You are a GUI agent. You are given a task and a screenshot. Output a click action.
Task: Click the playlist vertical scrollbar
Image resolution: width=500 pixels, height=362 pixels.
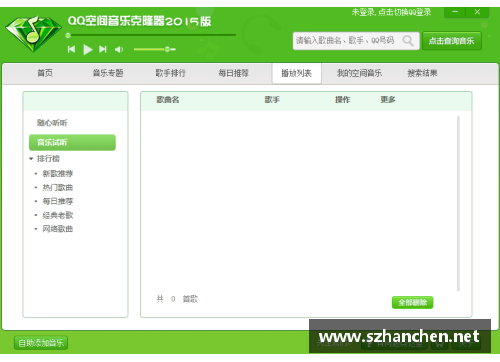458,203
